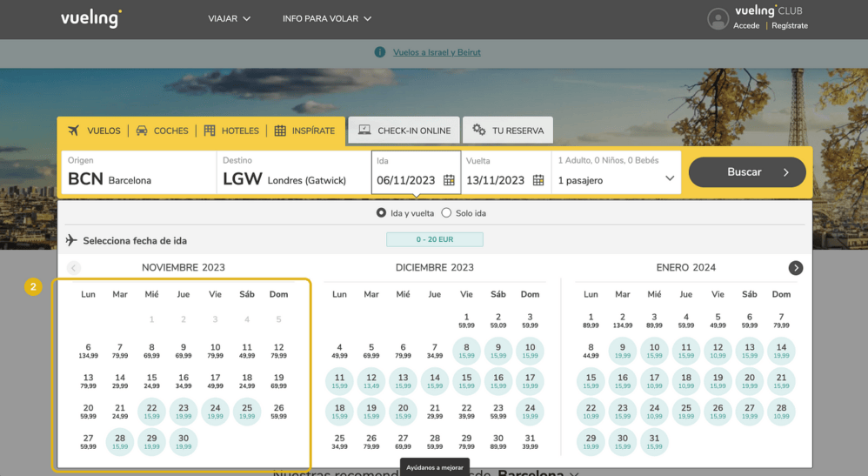Open the Check-in Online tab
This screenshot has width=868, height=476.
point(404,131)
